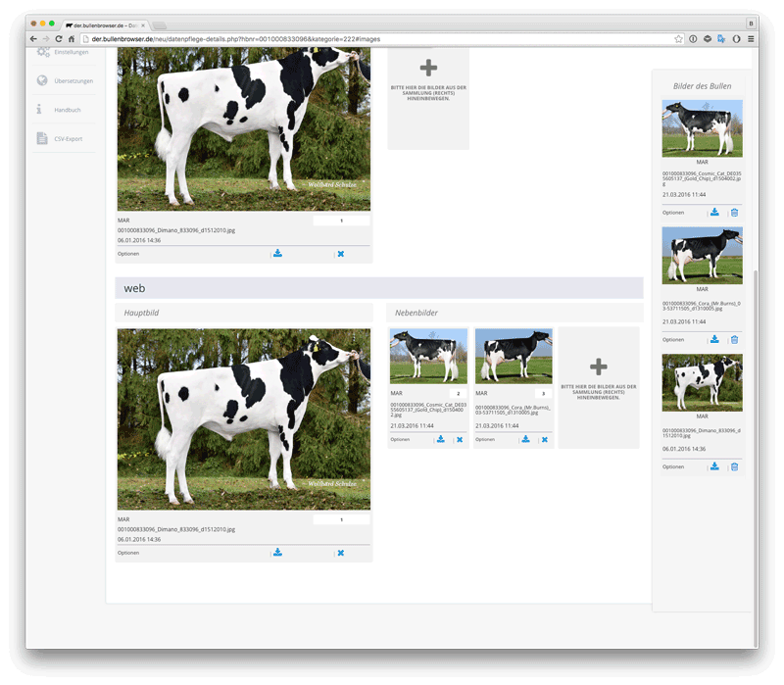The image size is (784, 685).
Task: Open the Chrome hamburger menu
Action: (751, 38)
